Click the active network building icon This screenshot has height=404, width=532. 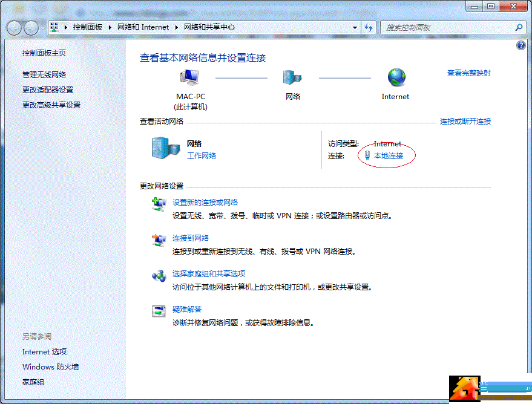coord(166,148)
